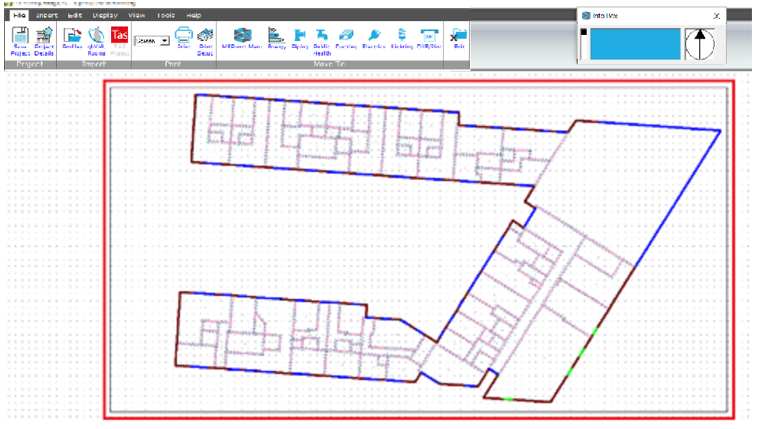Click the blue color area in Info Box
The image size is (757, 429).
635,44
